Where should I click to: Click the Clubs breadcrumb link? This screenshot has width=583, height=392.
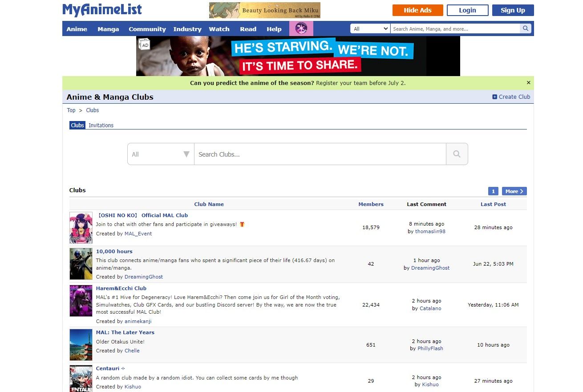pyautogui.click(x=93, y=110)
